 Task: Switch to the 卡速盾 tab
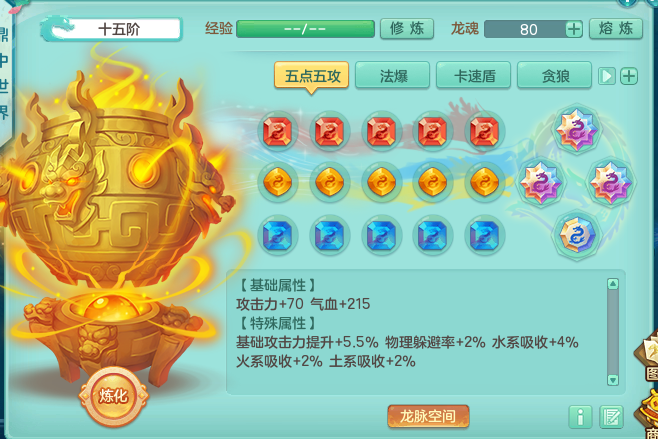click(474, 76)
